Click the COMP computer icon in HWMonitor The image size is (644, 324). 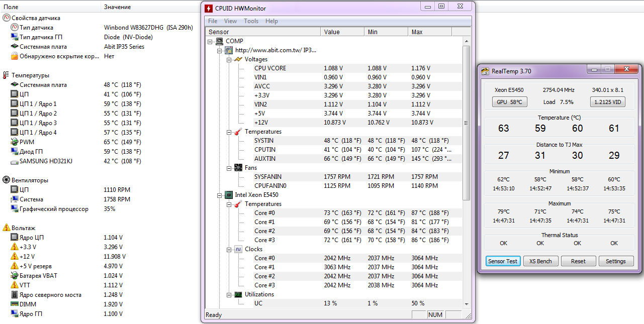tap(220, 41)
